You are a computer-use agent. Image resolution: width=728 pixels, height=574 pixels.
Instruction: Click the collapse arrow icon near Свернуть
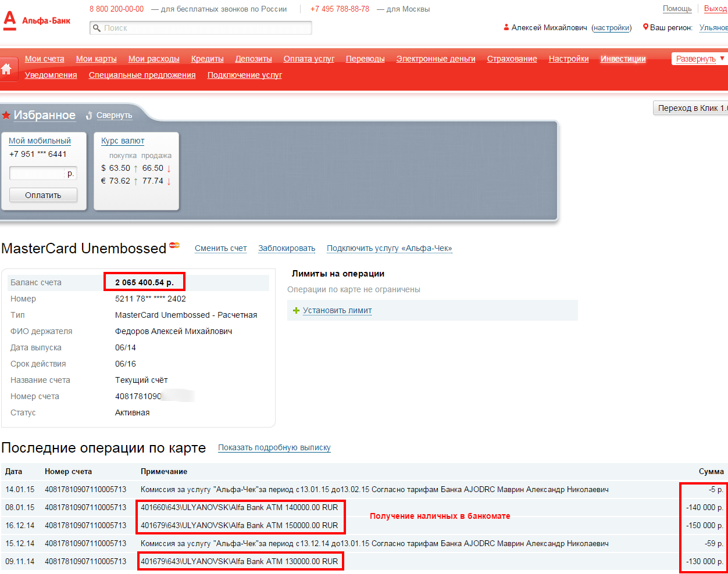(89, 116)
